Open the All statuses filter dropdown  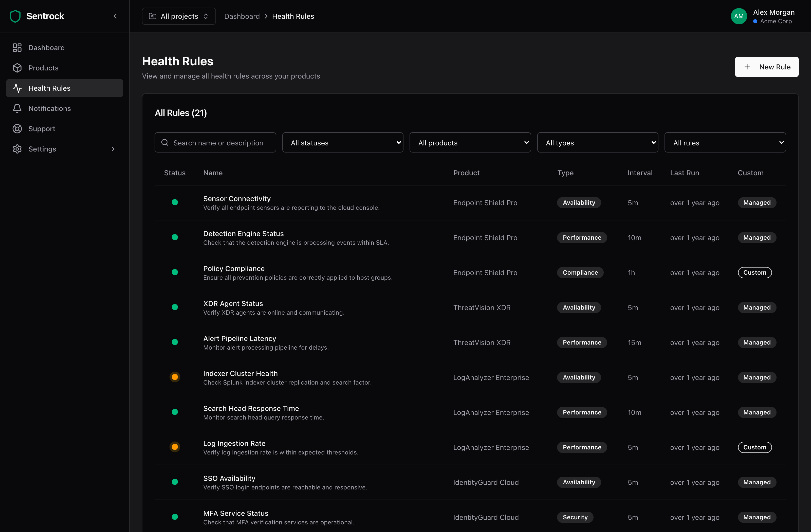[x=342, y=142]
